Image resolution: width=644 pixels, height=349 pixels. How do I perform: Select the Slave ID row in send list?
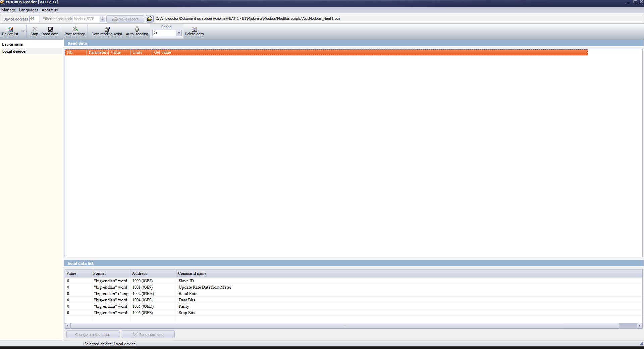pos(186,281)
